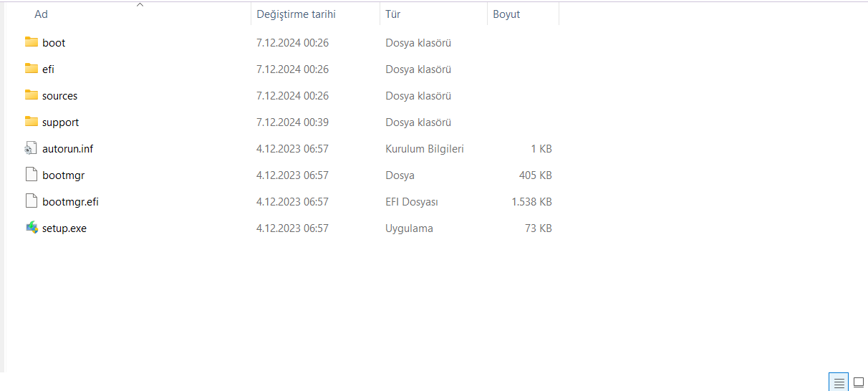Select the bootmgr.efi file name text

[x=70, y=202]
